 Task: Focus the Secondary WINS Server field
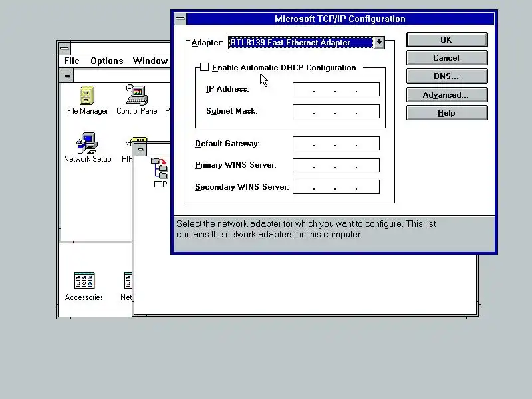point(336,187)
